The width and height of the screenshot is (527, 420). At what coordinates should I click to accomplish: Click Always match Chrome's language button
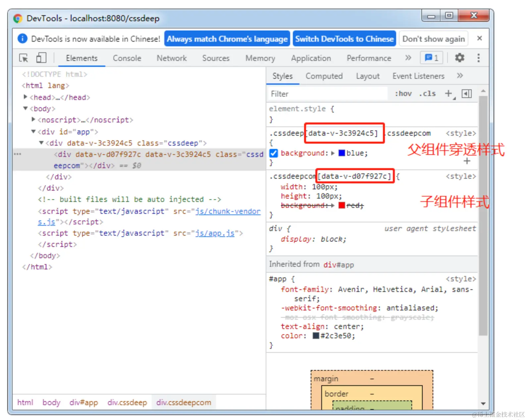[x=227, y=39]
